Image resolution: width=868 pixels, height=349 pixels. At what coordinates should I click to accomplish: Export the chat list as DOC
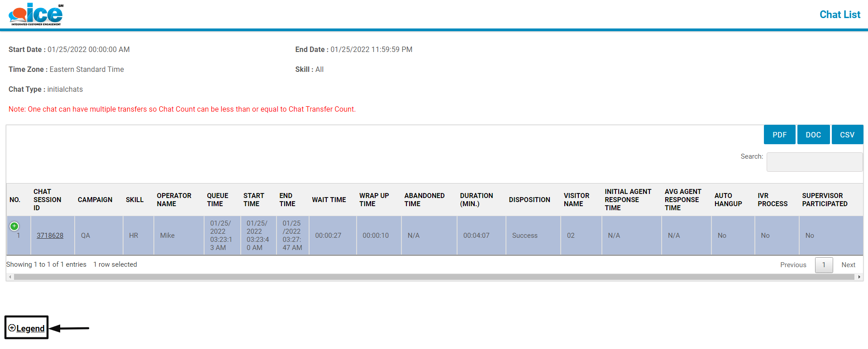(x=813, y=135)
